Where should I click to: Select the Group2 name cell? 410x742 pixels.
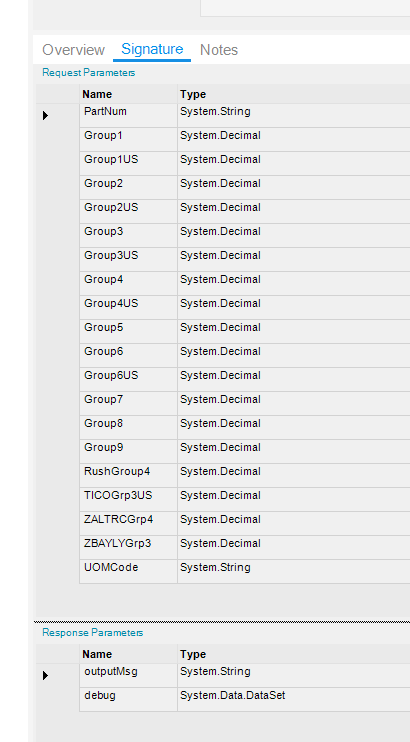point(128,187)
